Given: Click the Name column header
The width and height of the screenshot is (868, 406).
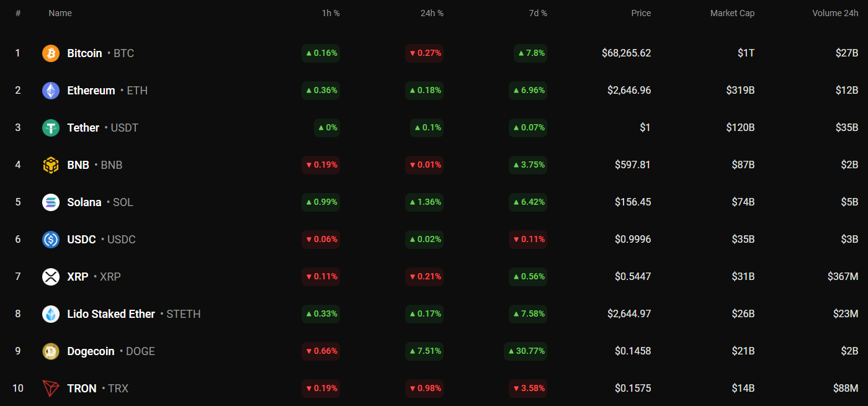Looking at the screenshot, I should (60, 13).
